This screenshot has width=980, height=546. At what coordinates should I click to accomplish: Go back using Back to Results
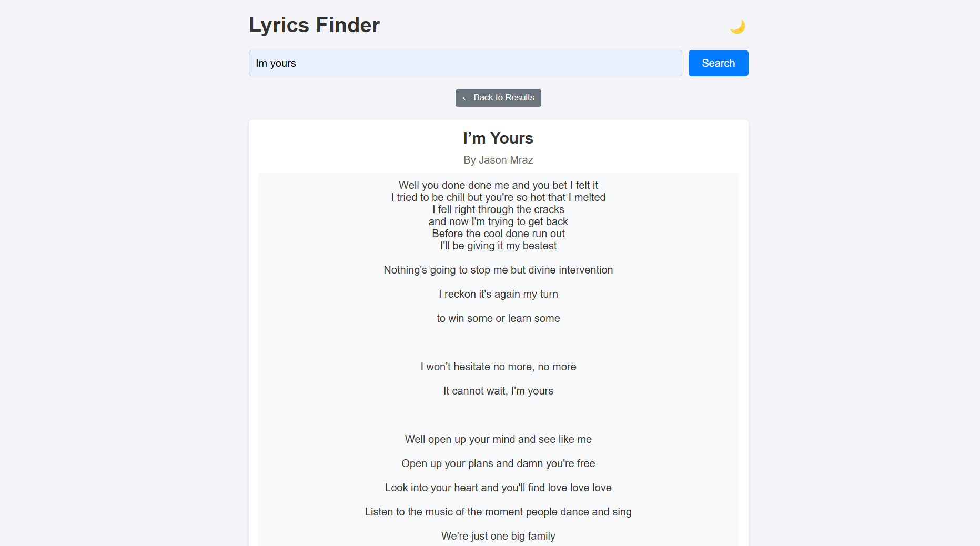pyautogui.click(x=498, y=98)
